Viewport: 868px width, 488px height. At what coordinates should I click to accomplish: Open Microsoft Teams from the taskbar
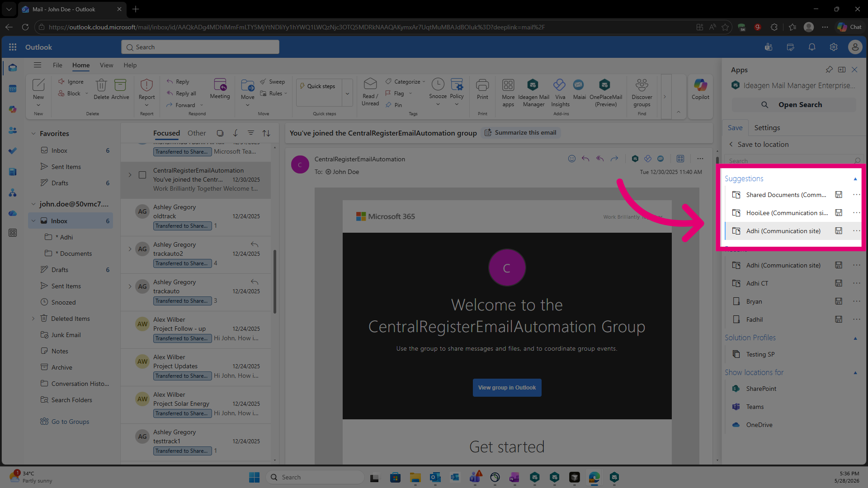coord(475,477)
